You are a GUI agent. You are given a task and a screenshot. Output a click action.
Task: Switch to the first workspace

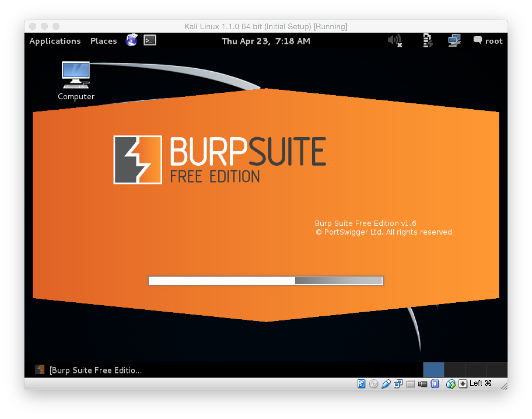coord(433,370)
